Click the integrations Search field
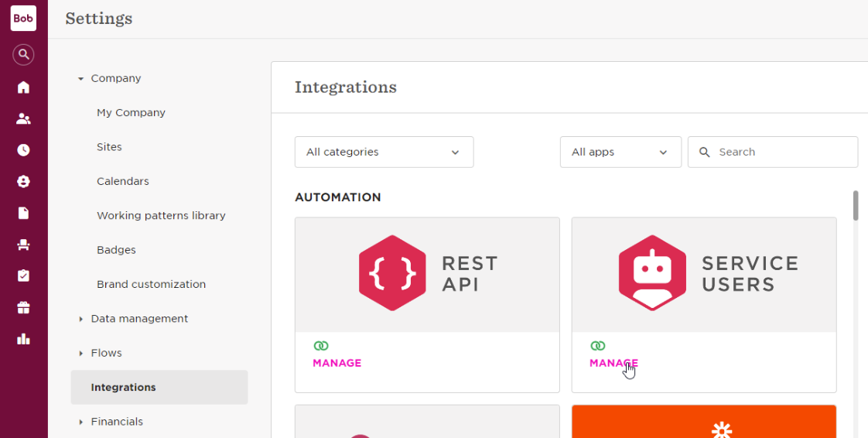This screenshot has width=868, height=438. click(x=773, y=152)
